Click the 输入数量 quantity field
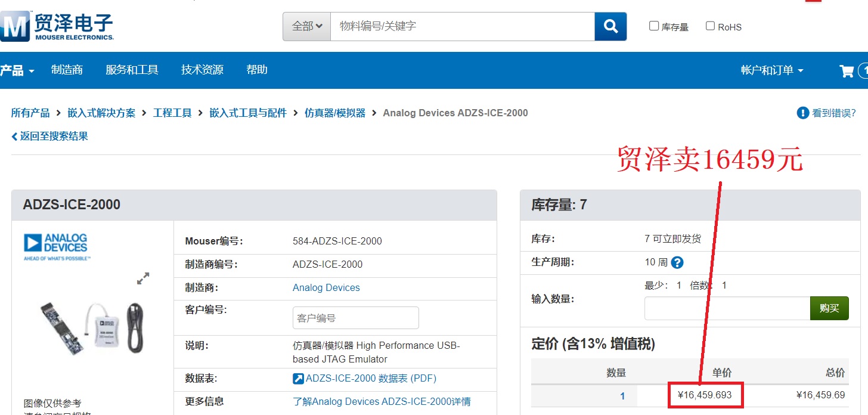The image size is (868, 415). pyautogui.click(x=727, y=308)
